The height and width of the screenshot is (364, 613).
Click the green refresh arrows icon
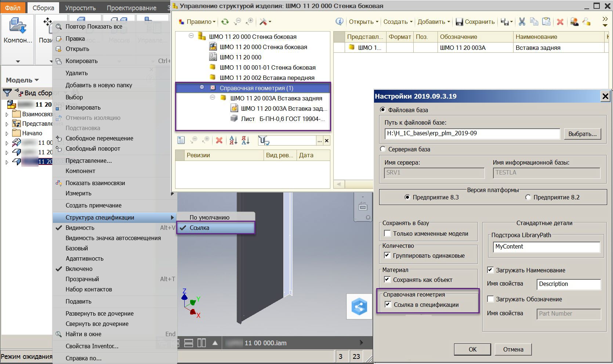tap(225, 22)
